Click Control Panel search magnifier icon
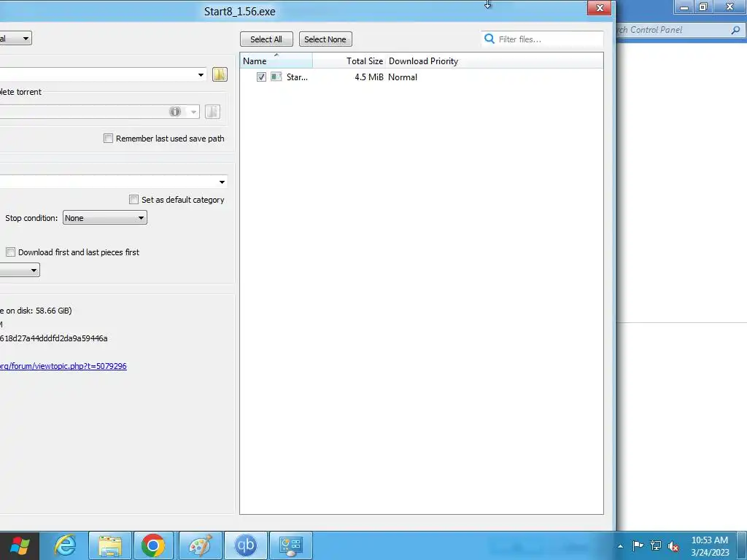 pos(735,30)
